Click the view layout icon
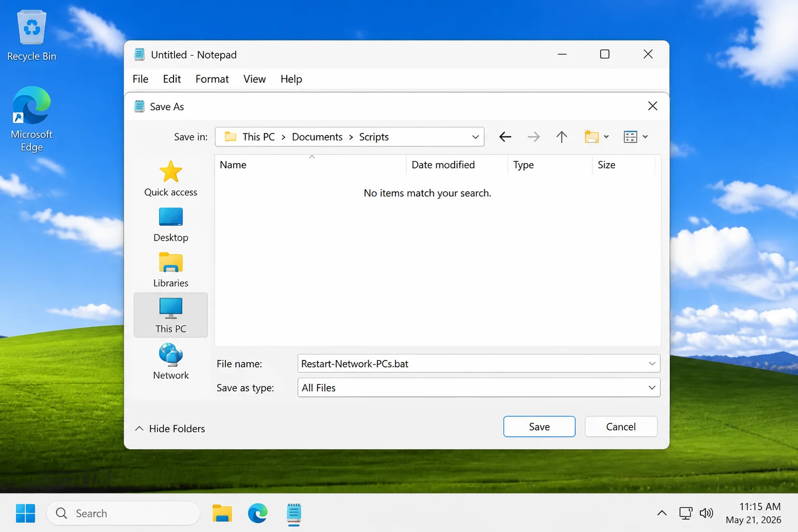Image resolution: width=798 pixels, height=532 pixels. pos(630,137)
